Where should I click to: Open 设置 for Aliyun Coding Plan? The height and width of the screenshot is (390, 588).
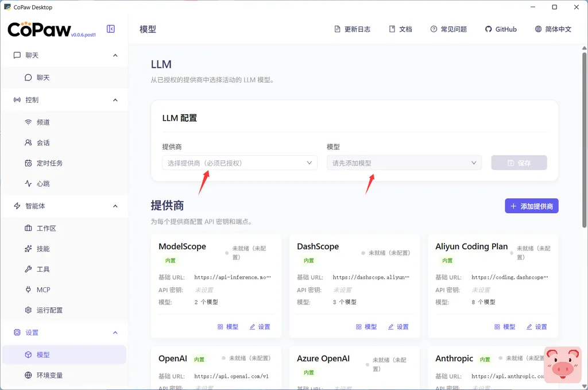pos(537,327)
